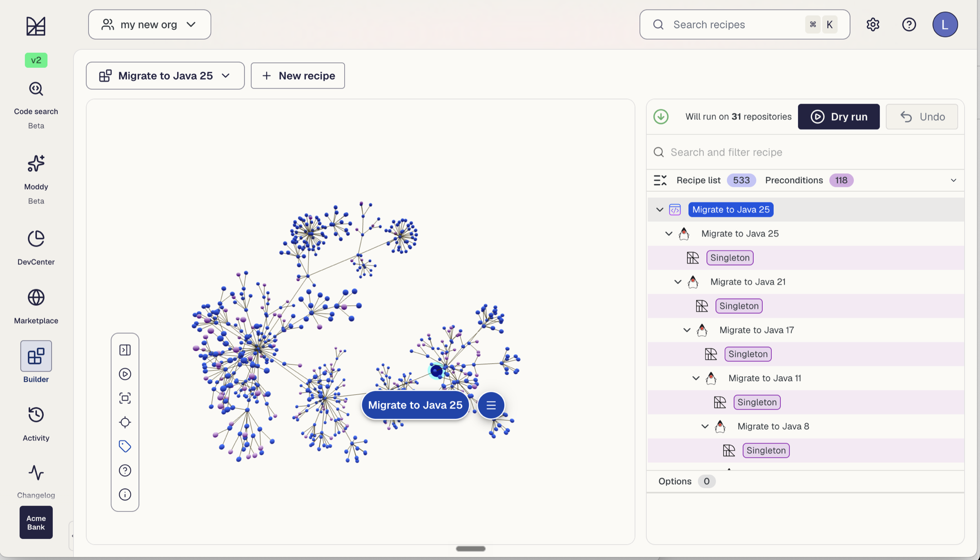Click the Undo button
This screenshot has height=560, width=980.
coord(922,117)
